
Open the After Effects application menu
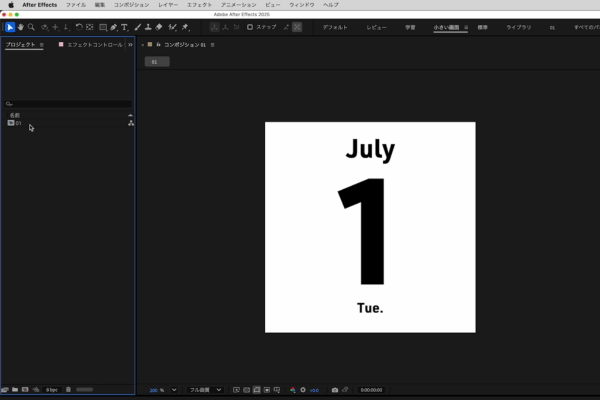click(40, 5)
